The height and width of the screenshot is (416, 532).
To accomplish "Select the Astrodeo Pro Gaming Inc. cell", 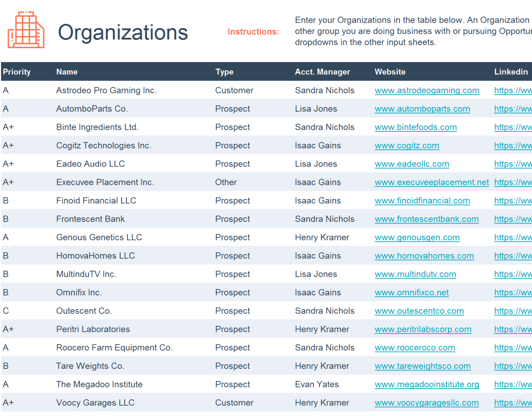I will click(x=106, y=90).
